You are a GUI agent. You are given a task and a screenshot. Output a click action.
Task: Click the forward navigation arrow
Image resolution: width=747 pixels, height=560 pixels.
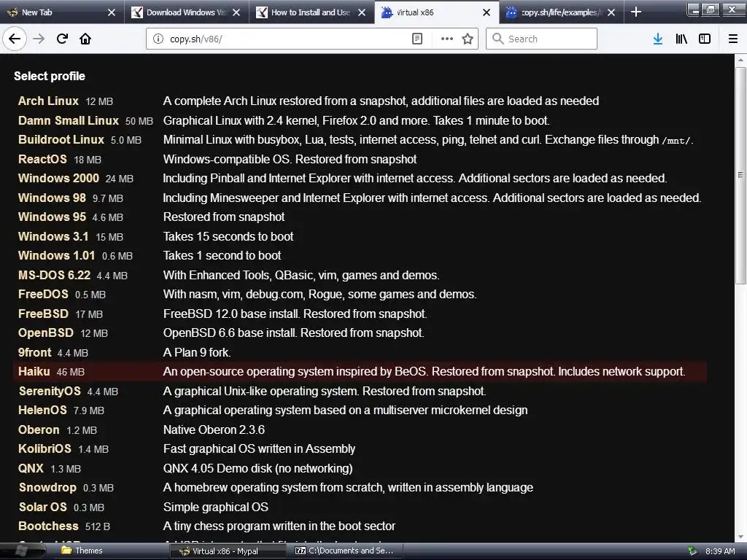pos(39,39)
